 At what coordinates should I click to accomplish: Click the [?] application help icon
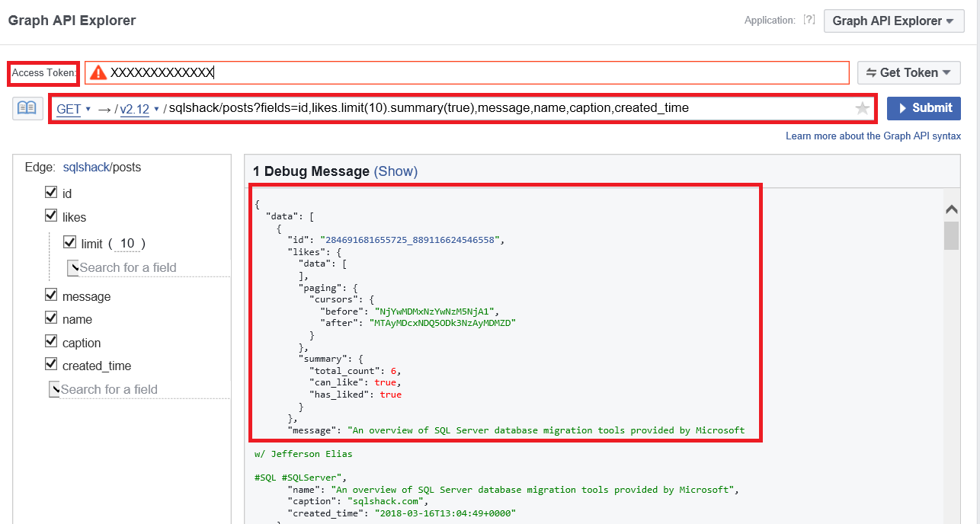point(809,20)
